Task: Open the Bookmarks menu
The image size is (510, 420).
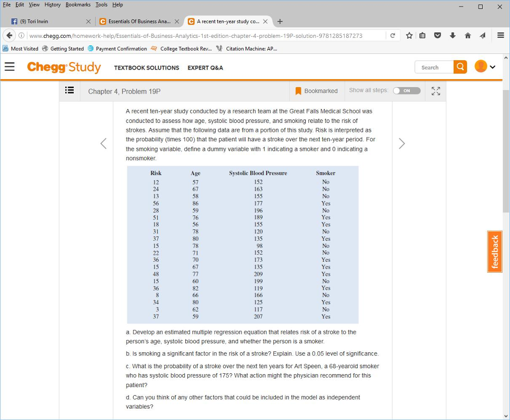Action: pyautogui.click(x=78, y=5)
